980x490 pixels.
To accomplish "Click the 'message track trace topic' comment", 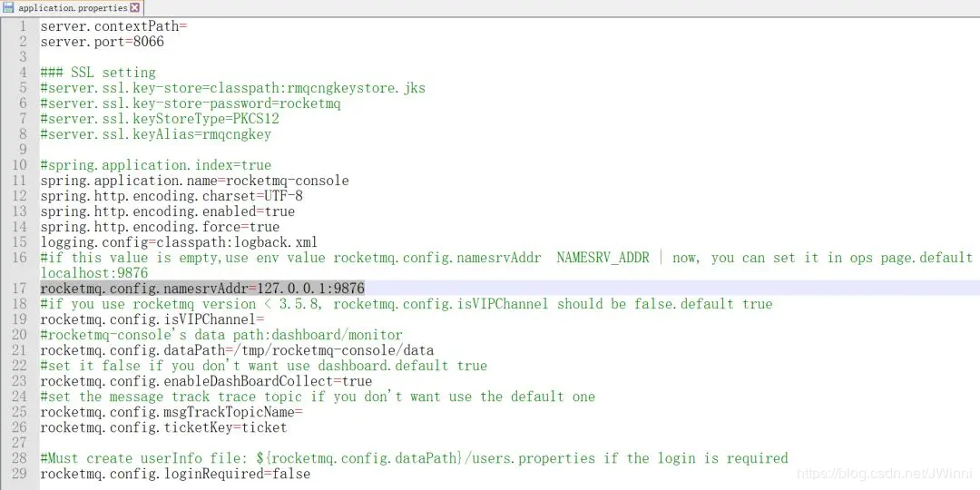I will pyautogui.click(x=318, y=397).
